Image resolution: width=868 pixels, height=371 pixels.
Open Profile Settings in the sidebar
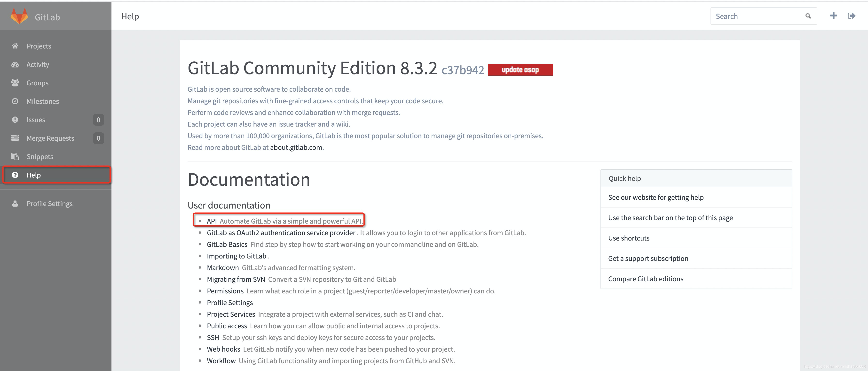coord(55,203)
